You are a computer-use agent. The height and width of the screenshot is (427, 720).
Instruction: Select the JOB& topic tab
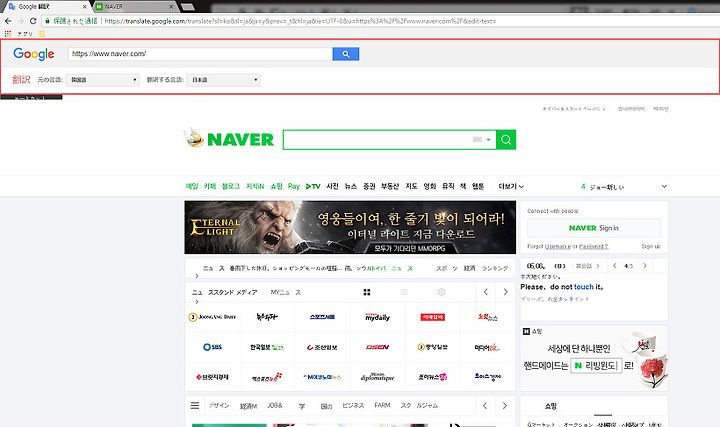point(275,405)
